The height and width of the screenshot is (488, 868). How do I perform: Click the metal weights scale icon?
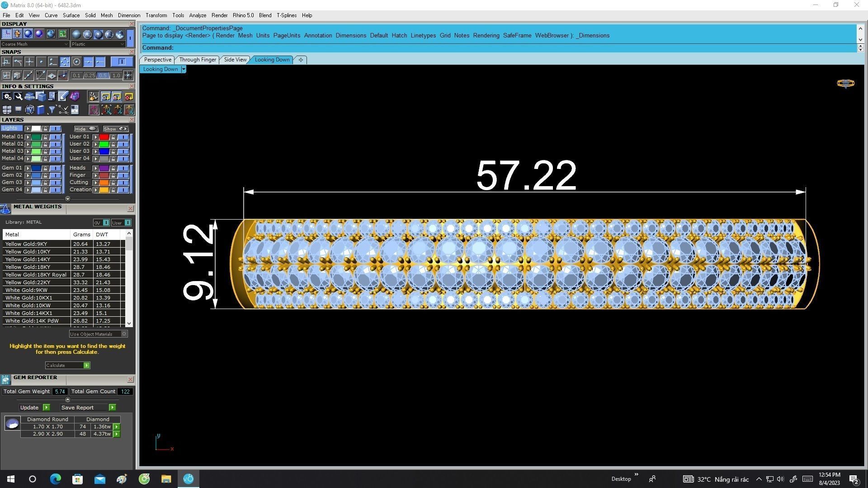click(5, 209)
